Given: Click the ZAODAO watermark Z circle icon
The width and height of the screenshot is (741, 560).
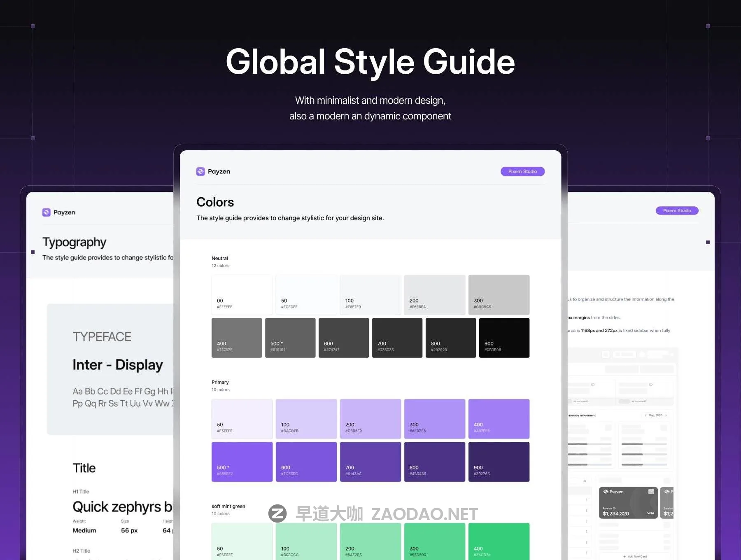Looking at the screenshot, I should pos(277,513).
